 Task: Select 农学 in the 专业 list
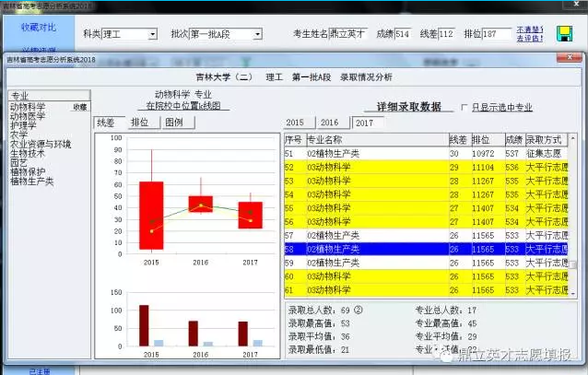[18, 135]
